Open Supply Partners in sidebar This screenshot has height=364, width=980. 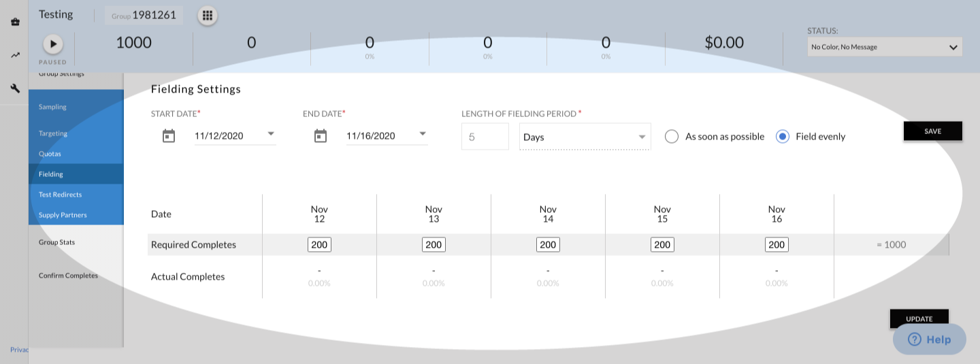pos(63,215)
